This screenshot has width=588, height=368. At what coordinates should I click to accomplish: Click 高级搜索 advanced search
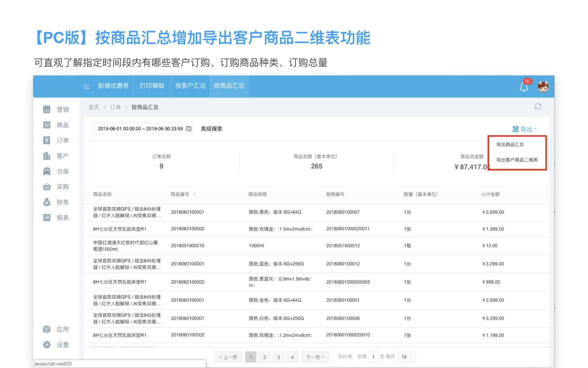[x=211, y=129]
